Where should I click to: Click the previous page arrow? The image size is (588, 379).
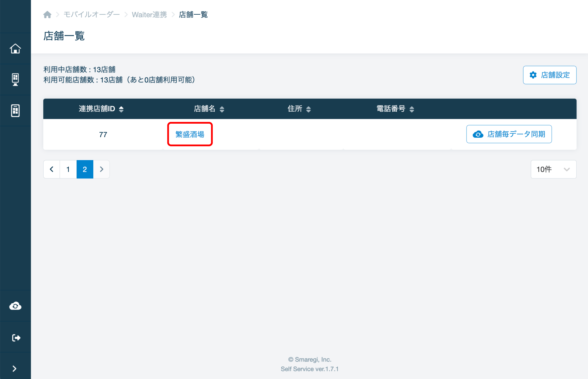click(x=52, y=169)
